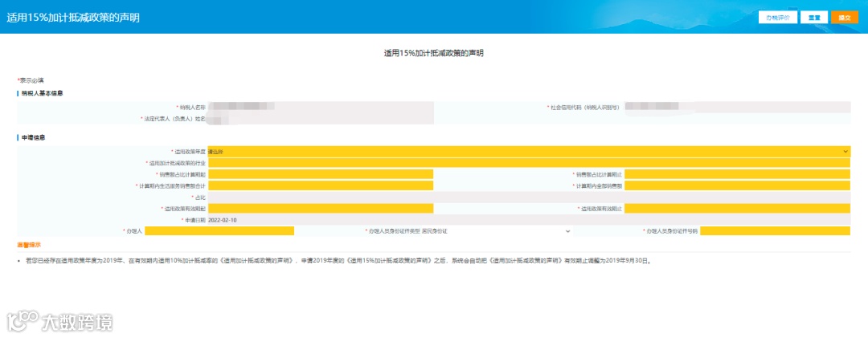The image size is (868, 338).
Task: Submit the form with 提交 button
Action: (844, 17)
